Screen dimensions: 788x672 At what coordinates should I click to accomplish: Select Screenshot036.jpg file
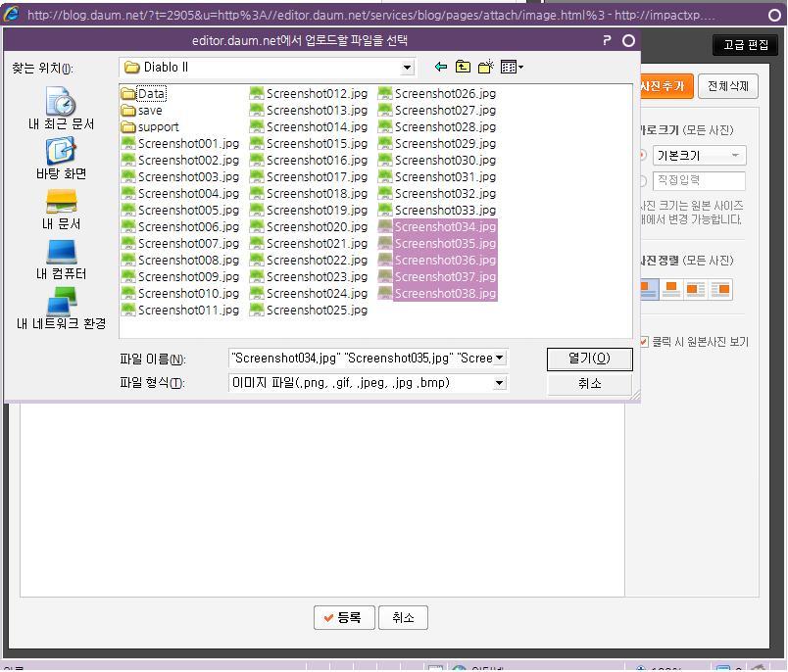437,261
